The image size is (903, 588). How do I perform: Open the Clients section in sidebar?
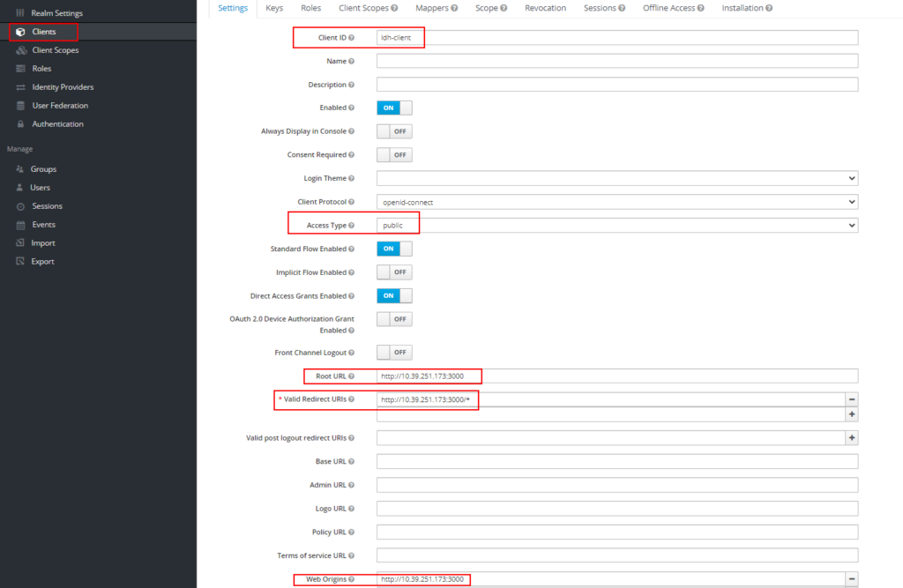(x=41, y=32)
